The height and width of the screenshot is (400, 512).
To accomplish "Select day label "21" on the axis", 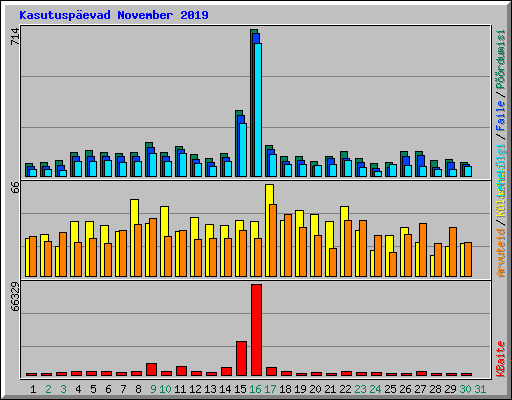I will (x=330, y=389).
